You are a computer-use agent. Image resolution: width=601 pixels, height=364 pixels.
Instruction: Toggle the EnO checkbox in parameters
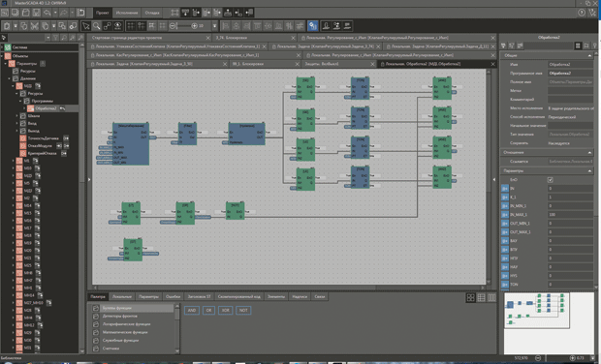(x=551, y=179)
